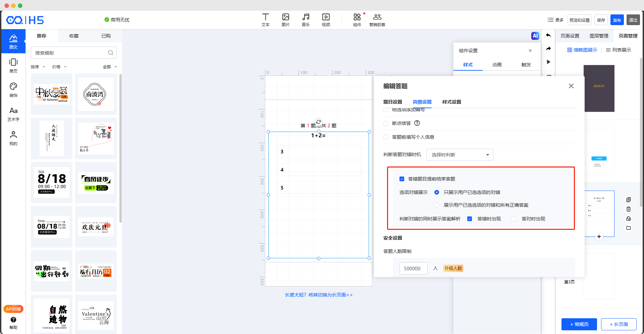Switch to the style settings tab
This screenshot has width=644, height=334.
[451, 102]
